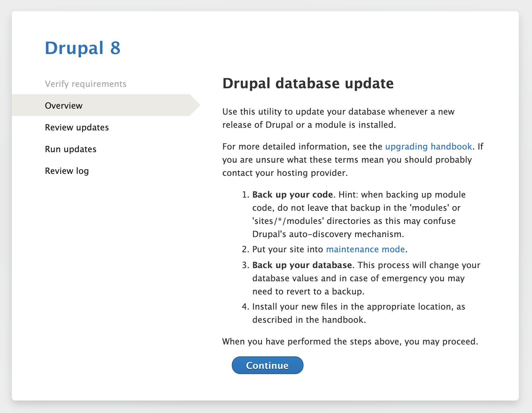The width and height of the screenshot is (532, 413).
Task: Select the Run updates step
Action: (x=70, y=149)
